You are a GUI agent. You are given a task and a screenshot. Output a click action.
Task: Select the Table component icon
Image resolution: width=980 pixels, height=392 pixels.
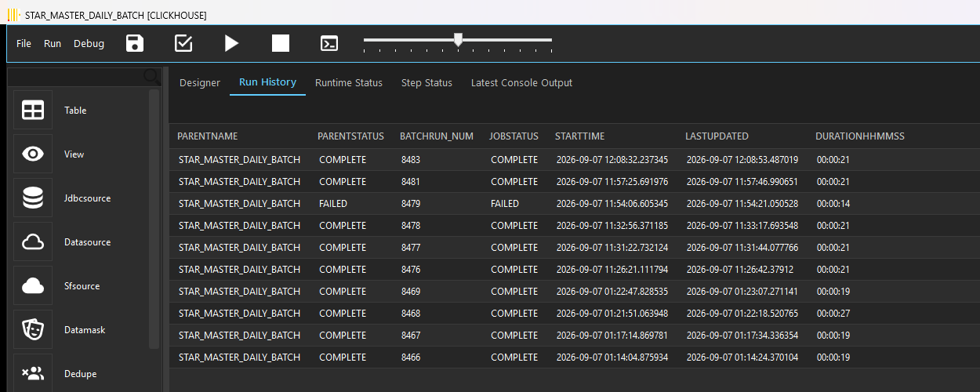point(33,111)
